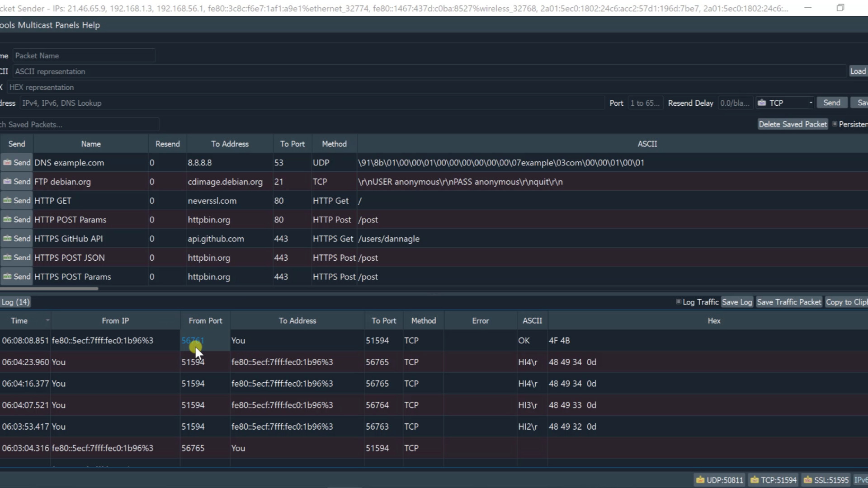868x488 pixels.
Task: Click Send icon for FTP debian.org row
Action: click(x=8, y=182)
